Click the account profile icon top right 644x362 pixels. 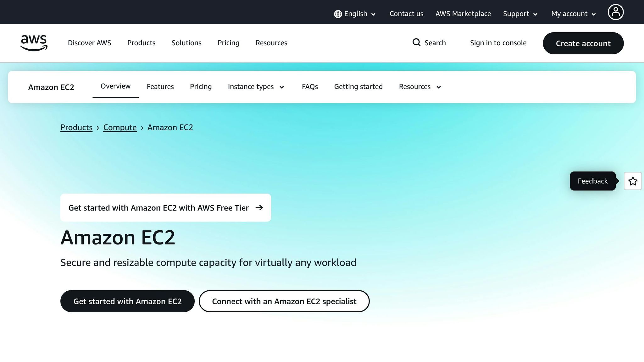(x=616, y=12)
